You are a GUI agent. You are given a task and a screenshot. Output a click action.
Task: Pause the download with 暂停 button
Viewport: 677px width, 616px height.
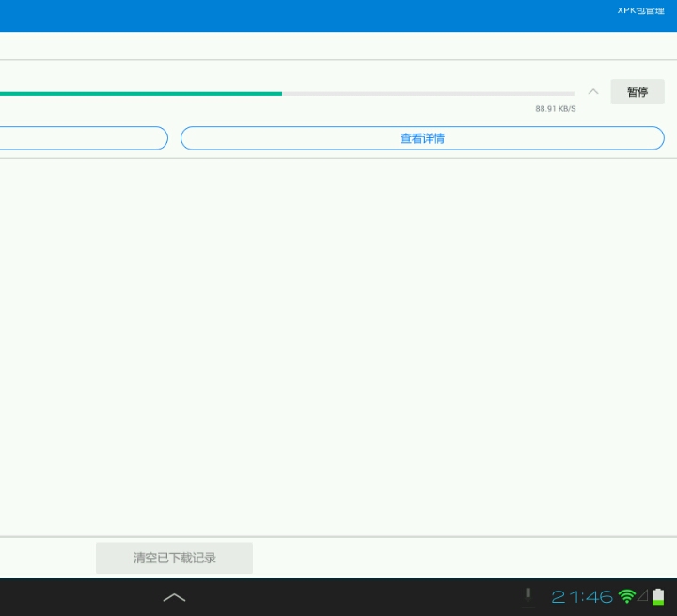[638, 92]
